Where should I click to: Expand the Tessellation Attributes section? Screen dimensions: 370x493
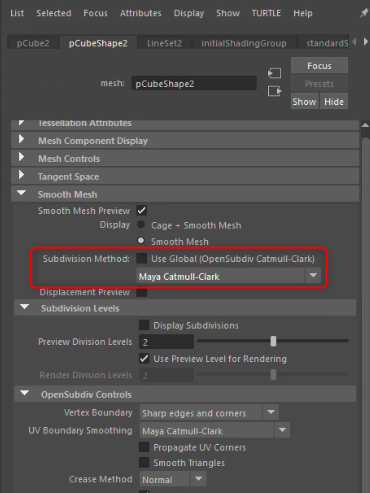185,124
